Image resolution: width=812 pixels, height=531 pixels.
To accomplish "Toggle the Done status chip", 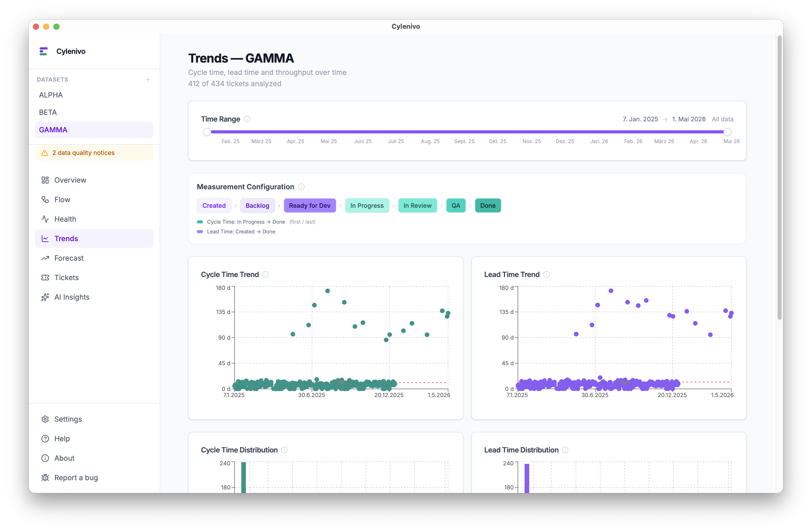I will pos(488,206).
